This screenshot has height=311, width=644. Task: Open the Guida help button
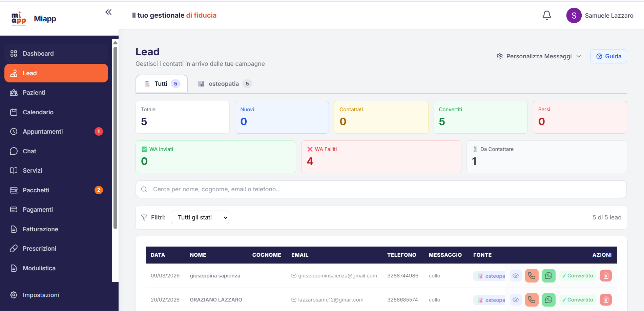[x=608, y=56]
